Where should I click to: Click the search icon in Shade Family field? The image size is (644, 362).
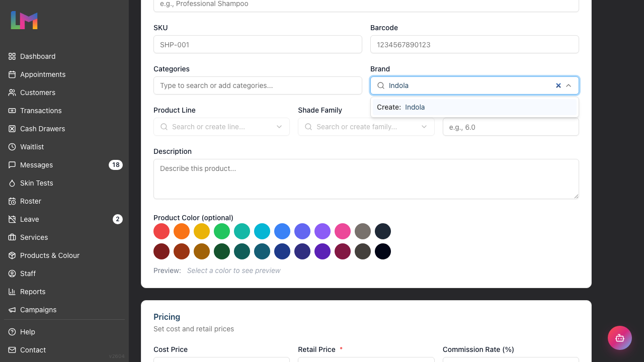308,127
